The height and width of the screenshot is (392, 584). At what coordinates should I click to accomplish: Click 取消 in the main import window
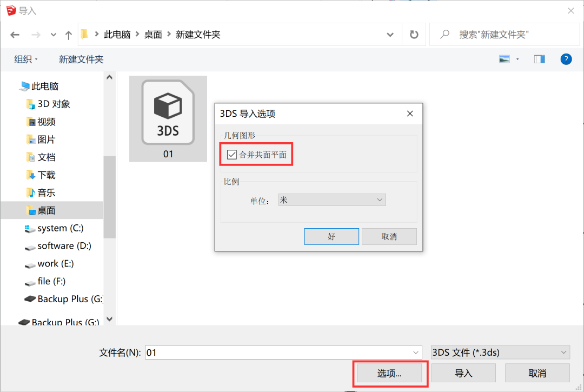tap(537, 373)
